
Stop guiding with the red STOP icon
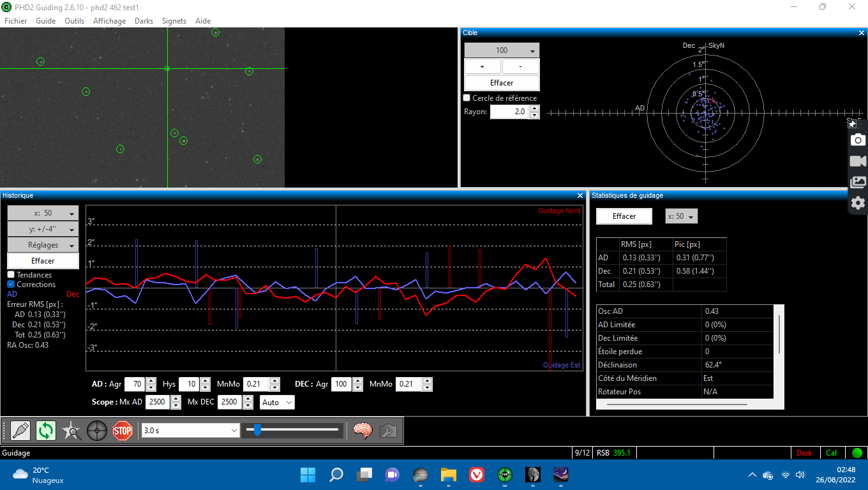coord(123,431)
